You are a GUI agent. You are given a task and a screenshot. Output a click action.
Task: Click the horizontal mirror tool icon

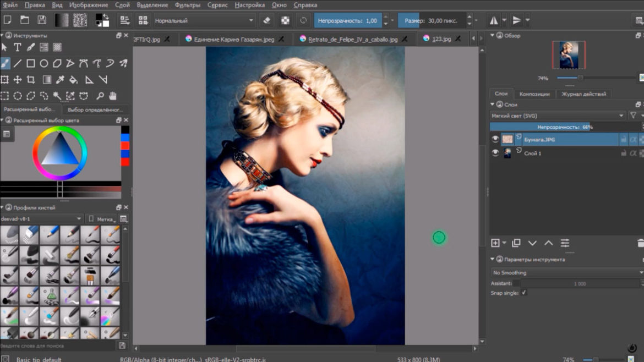tap(494, 20)
